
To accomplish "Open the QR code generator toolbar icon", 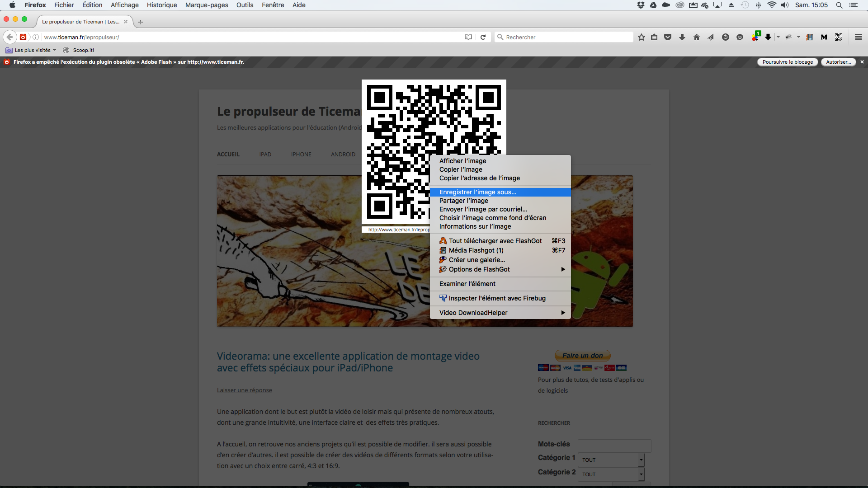I will [x=839, y=37].
